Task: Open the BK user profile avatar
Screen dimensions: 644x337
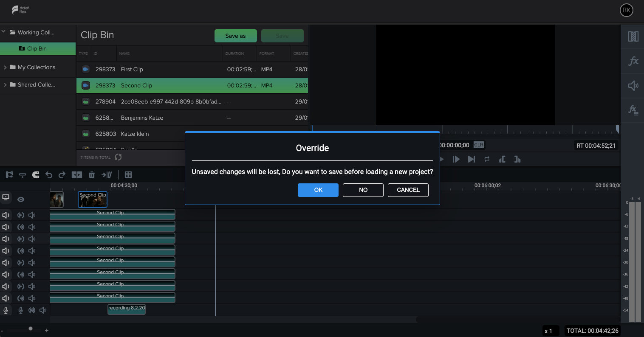Action: (627, 11)
